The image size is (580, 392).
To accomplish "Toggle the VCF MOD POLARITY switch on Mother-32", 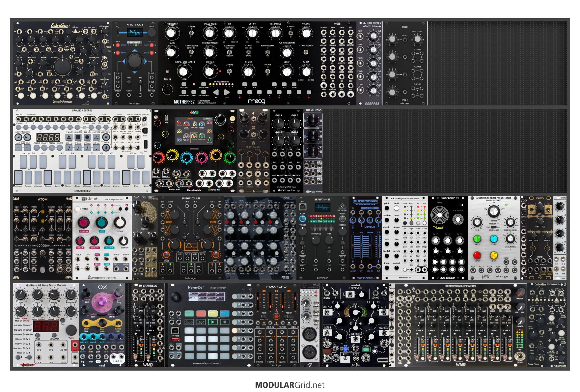I will [306, 52].
